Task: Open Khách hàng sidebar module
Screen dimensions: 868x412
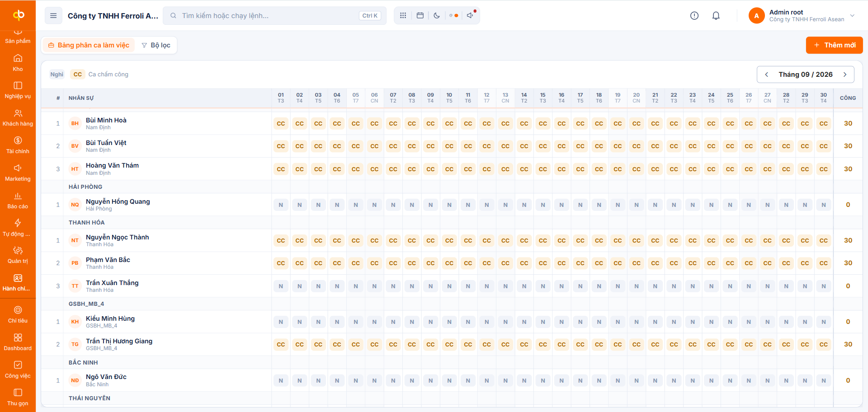Action: [18, 118]
